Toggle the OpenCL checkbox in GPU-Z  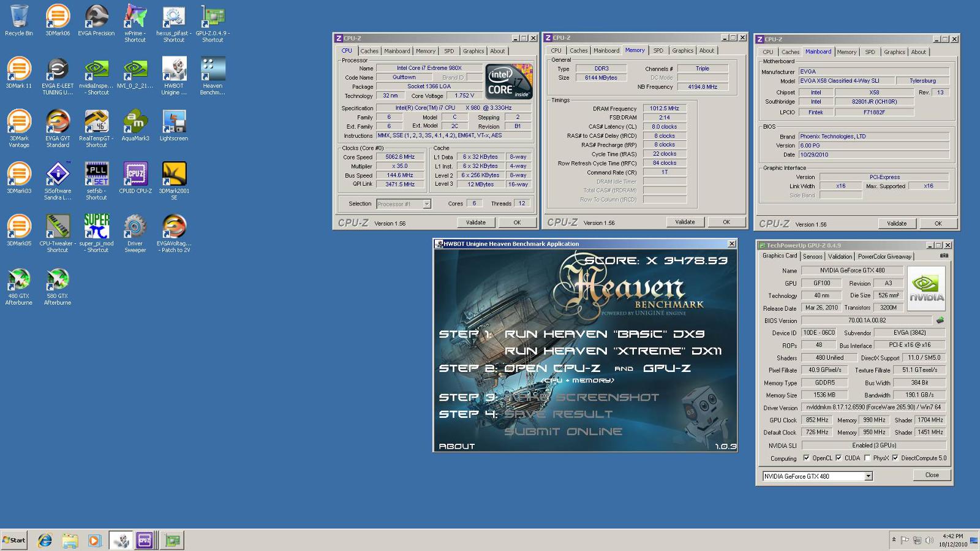(807, 458)
